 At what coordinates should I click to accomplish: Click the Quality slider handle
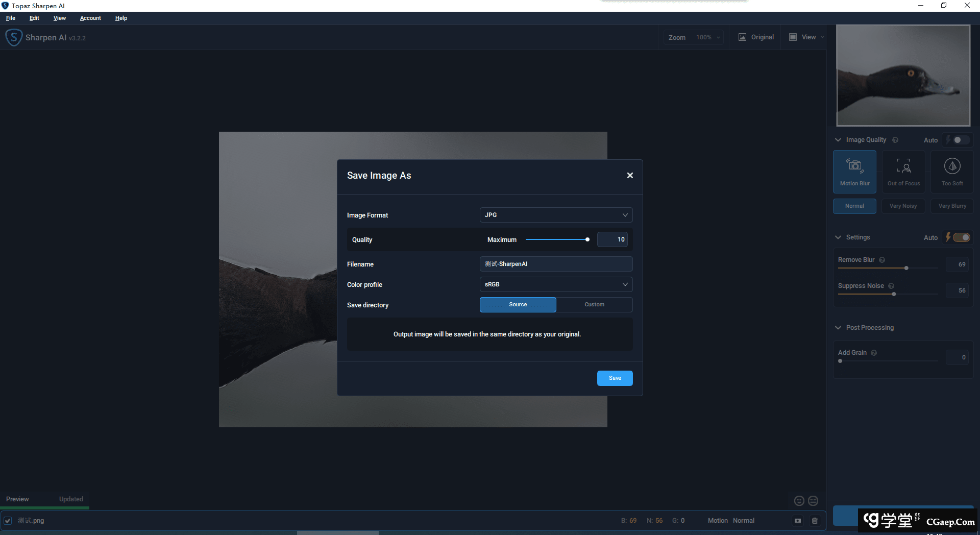[587, 239]
